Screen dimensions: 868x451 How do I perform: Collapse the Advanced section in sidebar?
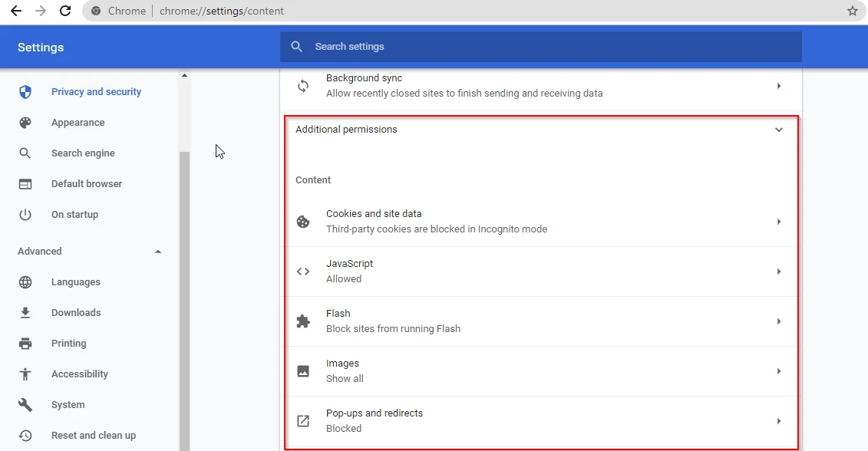(x=158, y=252)
